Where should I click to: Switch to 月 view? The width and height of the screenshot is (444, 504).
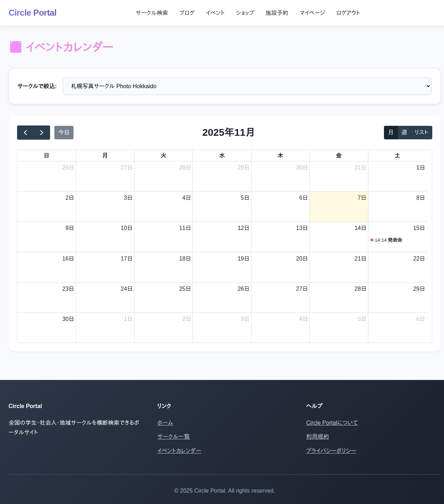[391, 132]
